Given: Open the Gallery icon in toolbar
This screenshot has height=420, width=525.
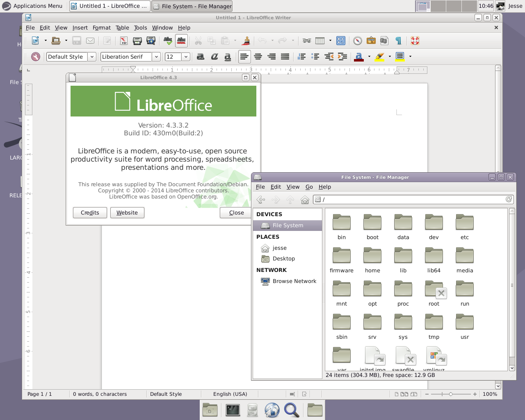Looking at the screenshot, I should point(371,41).
